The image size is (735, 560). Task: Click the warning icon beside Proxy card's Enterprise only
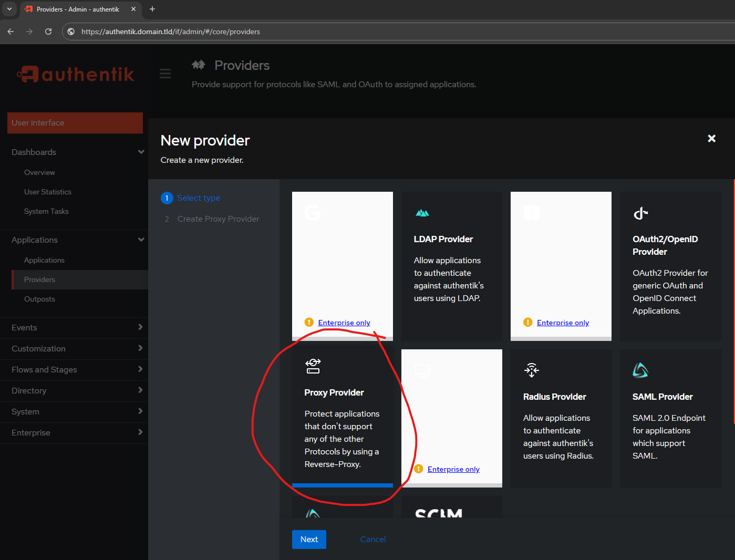pos(419,469)
